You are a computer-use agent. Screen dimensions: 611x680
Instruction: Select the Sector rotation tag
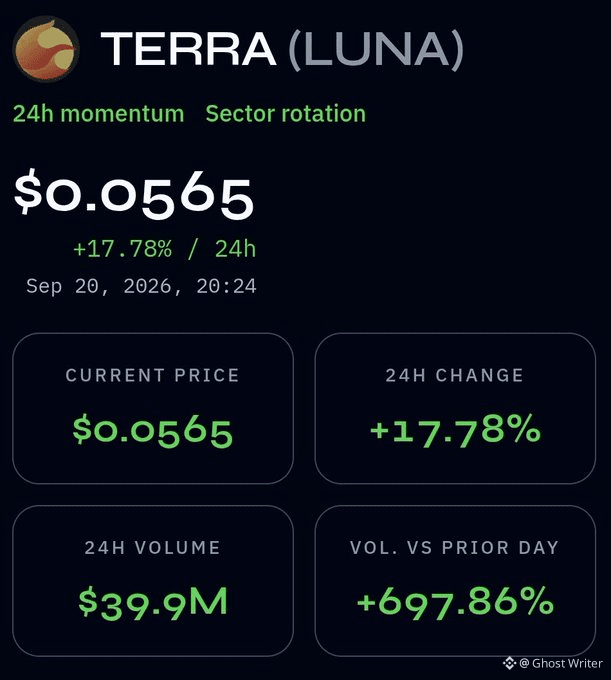(286, 114)
